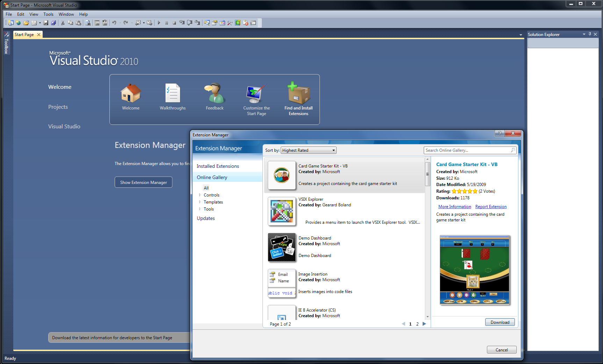Image resolution: width=603 pixels, height=364 pixels.
Task: Select the Installed Extensions section
Action: point(218,166)
